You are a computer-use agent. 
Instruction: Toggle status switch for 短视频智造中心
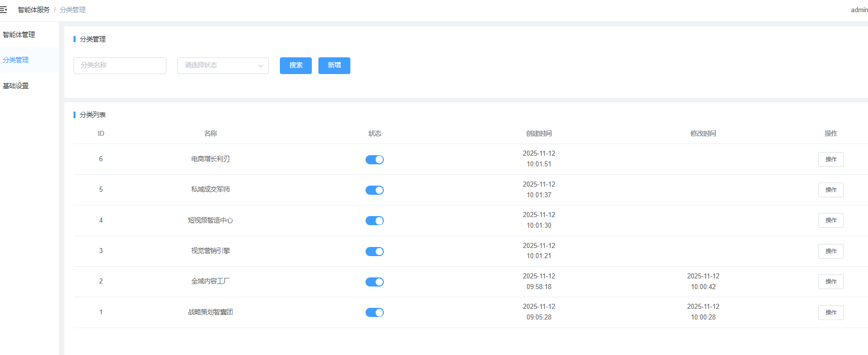tap(375, 221)
